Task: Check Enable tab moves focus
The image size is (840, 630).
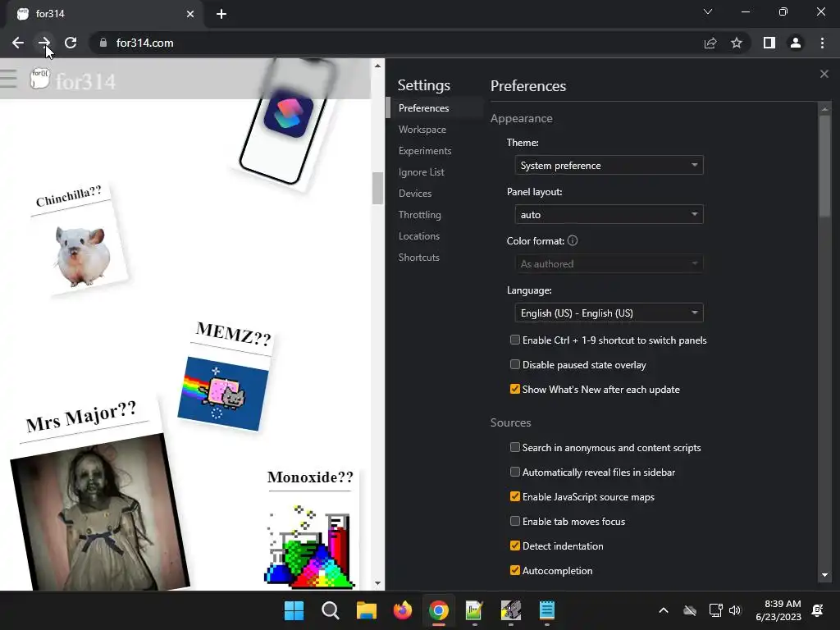Action: point(515,521)
